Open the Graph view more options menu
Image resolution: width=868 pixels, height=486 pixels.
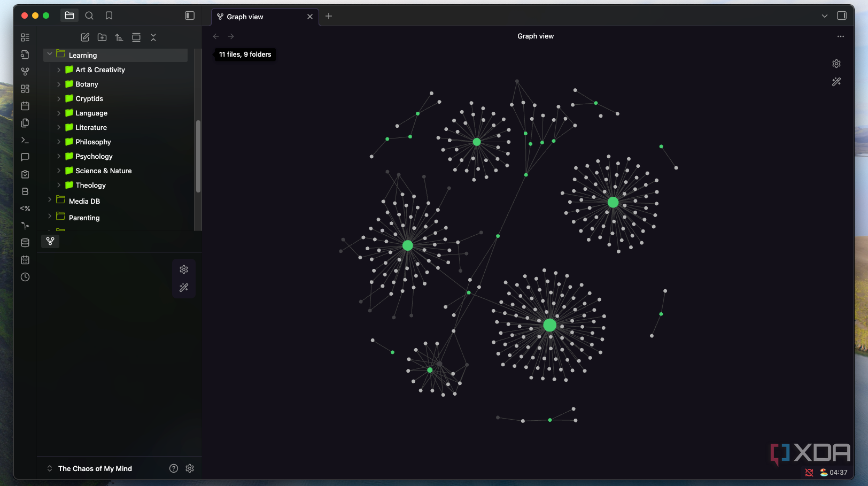pyautogui.click(x=841, y=36)
